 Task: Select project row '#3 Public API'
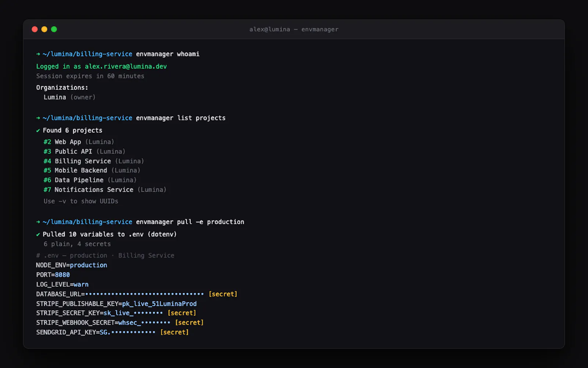pos(84,152)
